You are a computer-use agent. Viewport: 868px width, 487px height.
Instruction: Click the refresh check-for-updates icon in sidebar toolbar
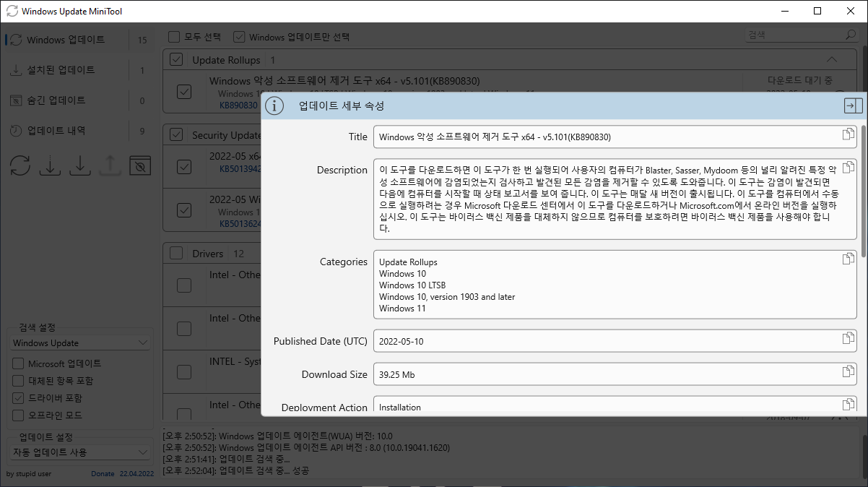point(20,165)
